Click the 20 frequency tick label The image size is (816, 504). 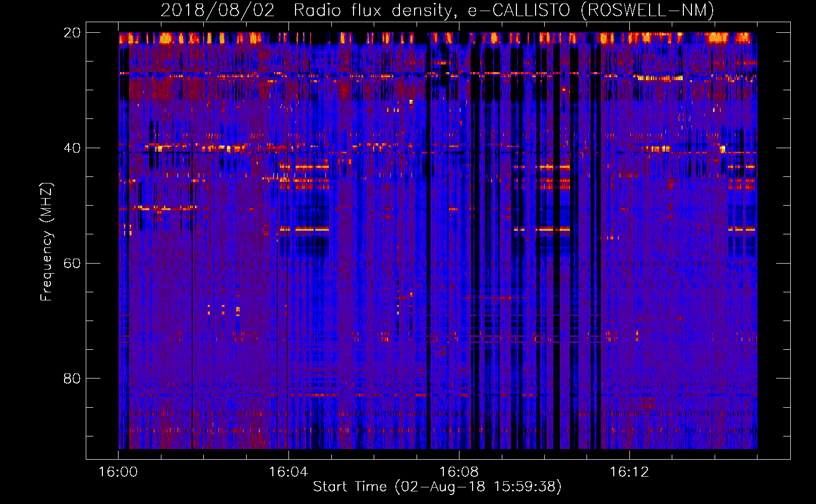pyautogui.click(x=72, y=33)
